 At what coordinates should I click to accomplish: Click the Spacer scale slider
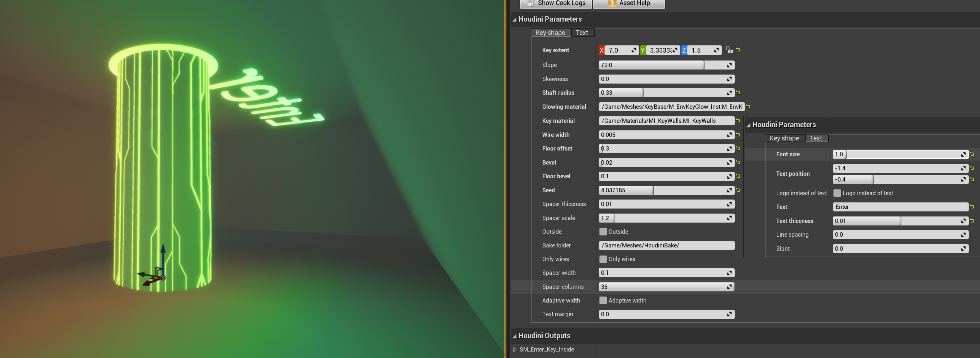pos(667,218)
